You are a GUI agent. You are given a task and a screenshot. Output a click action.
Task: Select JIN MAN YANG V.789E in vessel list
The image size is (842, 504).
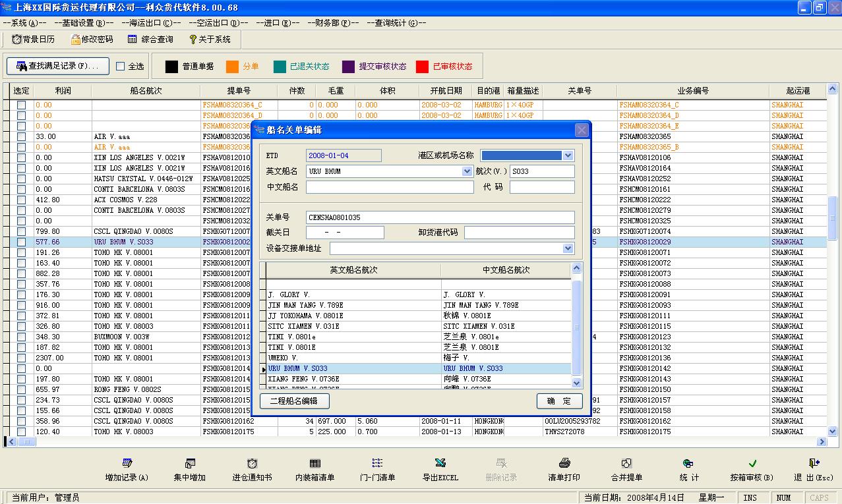(354, 305)
